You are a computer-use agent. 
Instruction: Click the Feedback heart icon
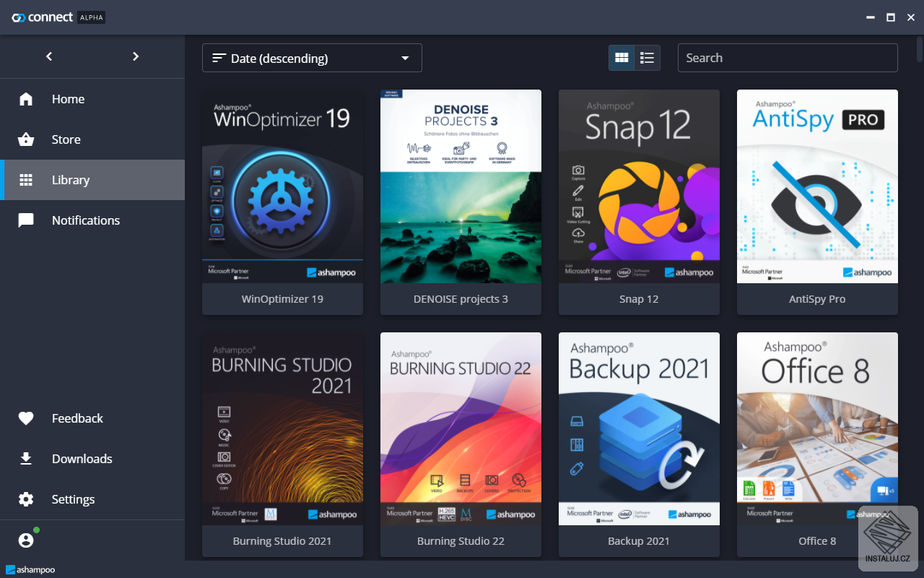point(26,418)
